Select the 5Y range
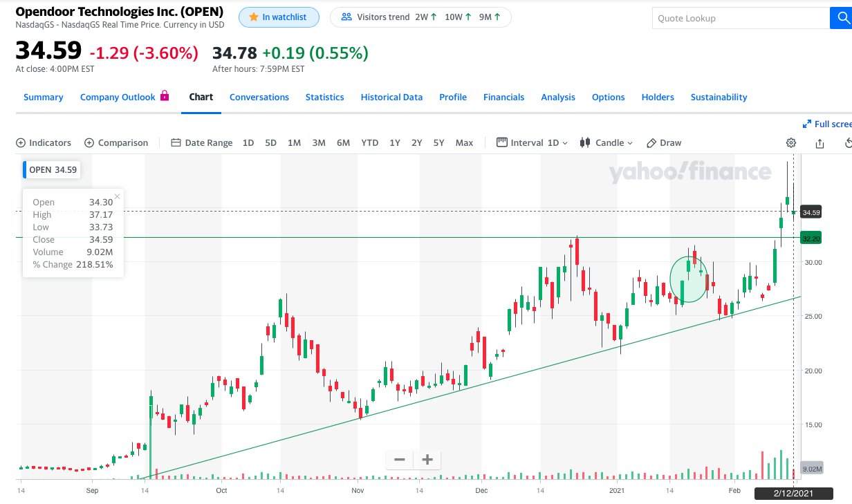This screenshot has width=852, height=504. [438, 143]
